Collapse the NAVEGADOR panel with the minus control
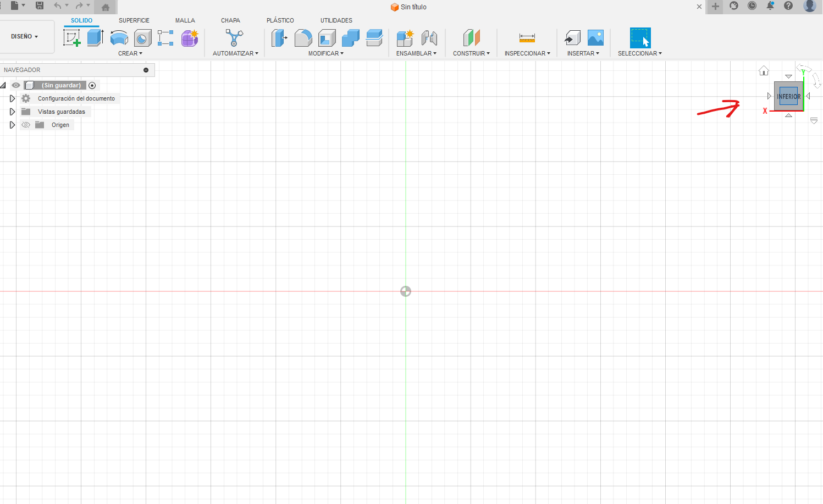Viewport: 823px width, 504px height. [146, 70]
